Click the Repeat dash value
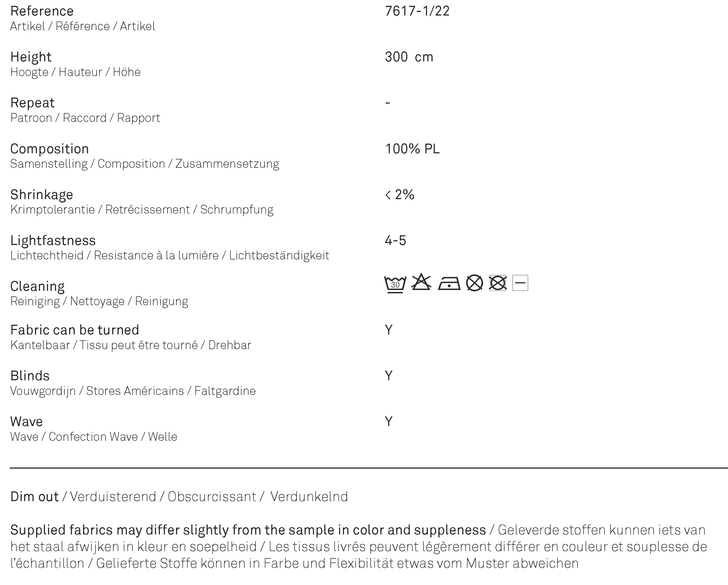Viewport: 728px width, 585px height. point(388,103)
